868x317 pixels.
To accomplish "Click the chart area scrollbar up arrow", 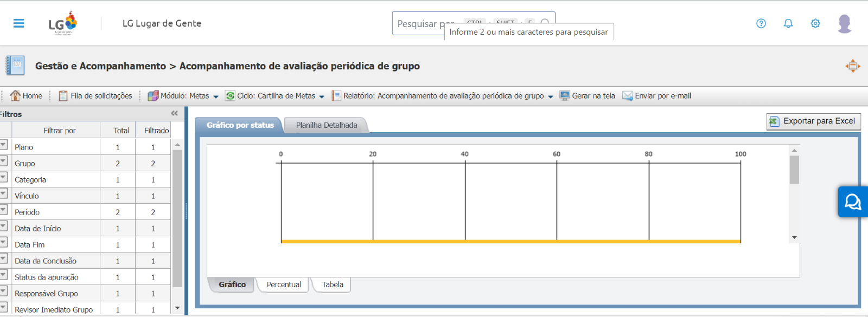I will 794,150.
